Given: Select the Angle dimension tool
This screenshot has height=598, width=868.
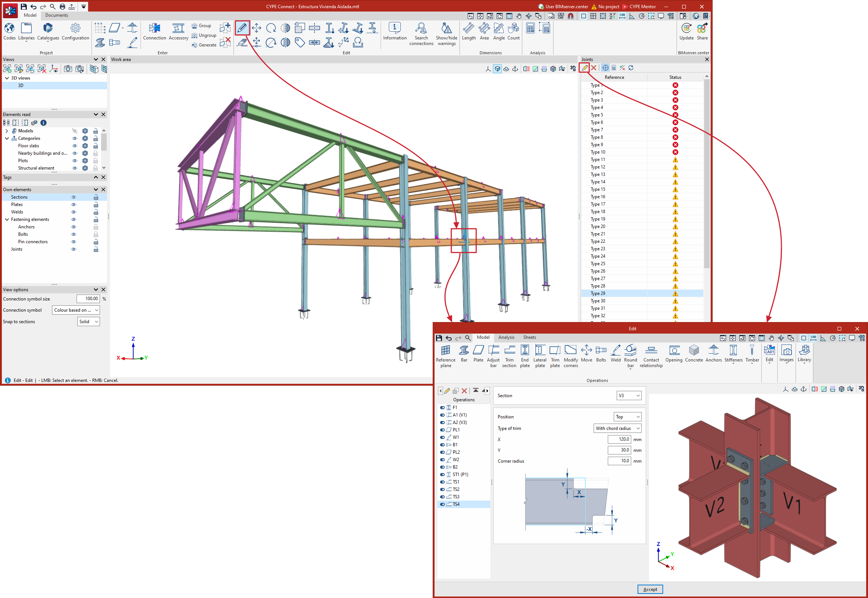Looking at the screenshot, I should click(x=499, y=32).
